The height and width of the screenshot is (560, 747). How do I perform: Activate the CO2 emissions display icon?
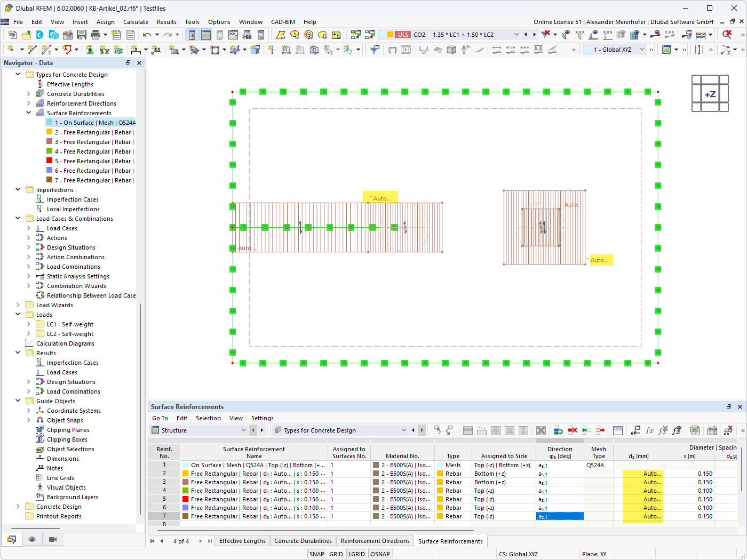click(419, 34)
